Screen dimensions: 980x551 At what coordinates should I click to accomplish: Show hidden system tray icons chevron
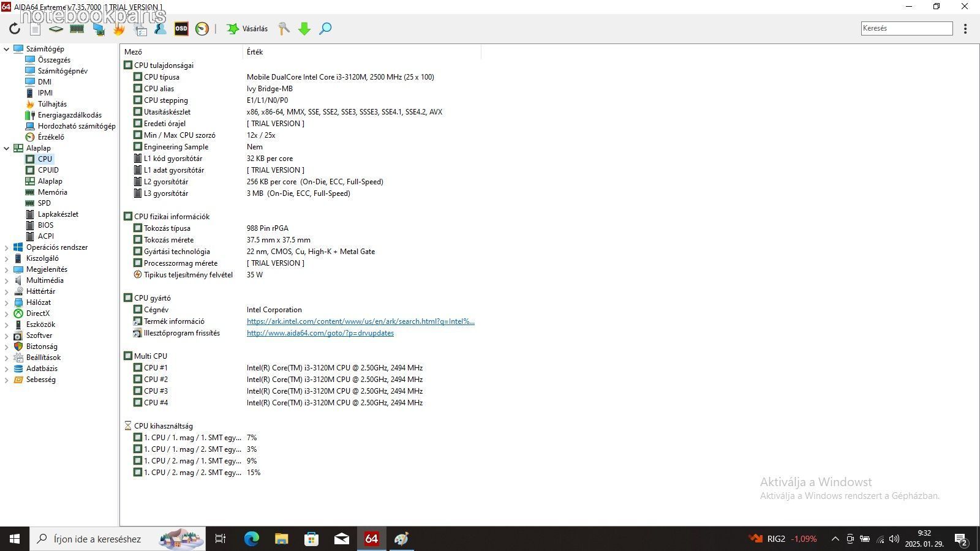tap(835, 539)
